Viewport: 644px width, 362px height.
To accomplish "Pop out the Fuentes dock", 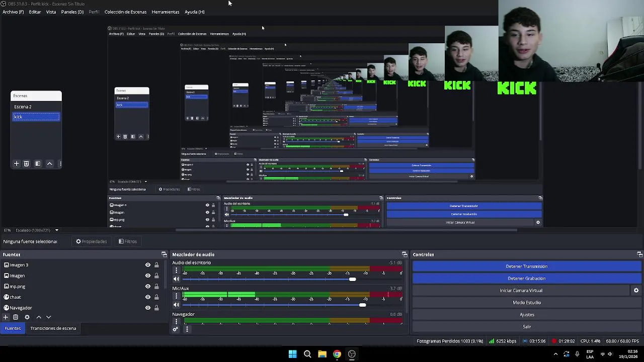I will pos(164,254).
